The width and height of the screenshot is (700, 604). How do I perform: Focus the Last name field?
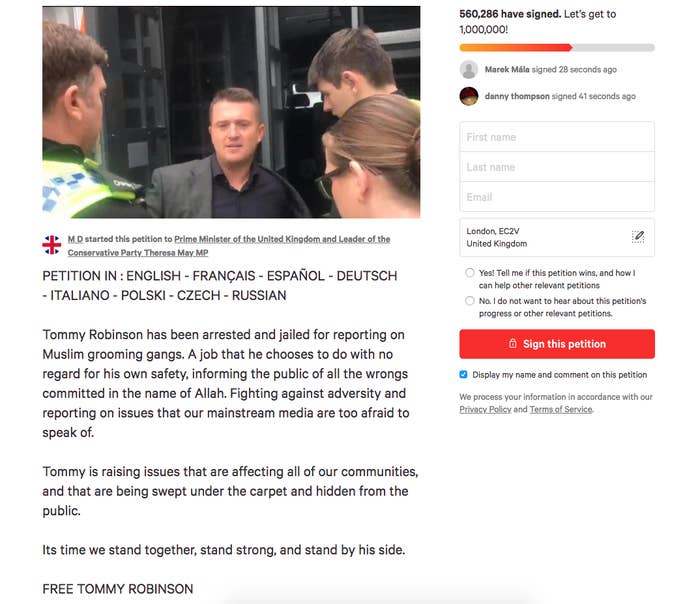557,167
